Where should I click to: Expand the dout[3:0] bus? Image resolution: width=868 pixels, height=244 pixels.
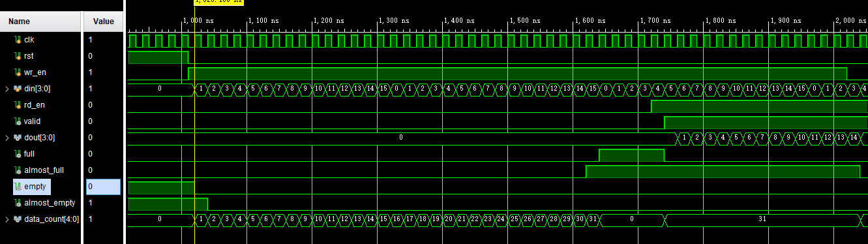pyautogui.click(x=7, y=138)
